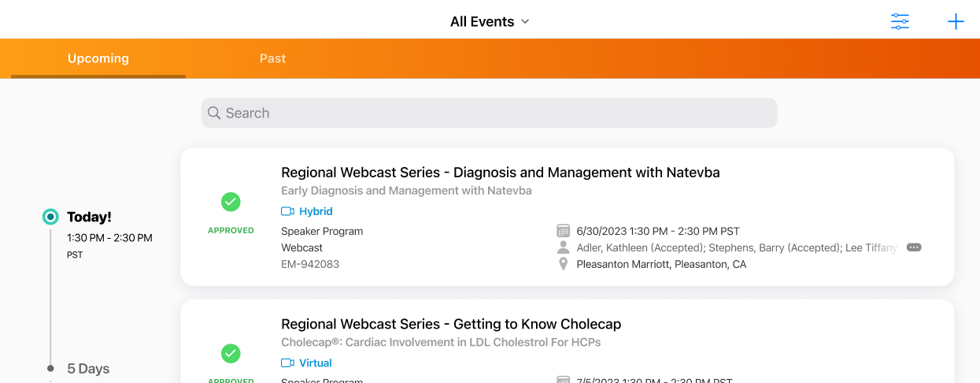Select the Today timeline marker

pyautogui.click(x=50, y=217)
